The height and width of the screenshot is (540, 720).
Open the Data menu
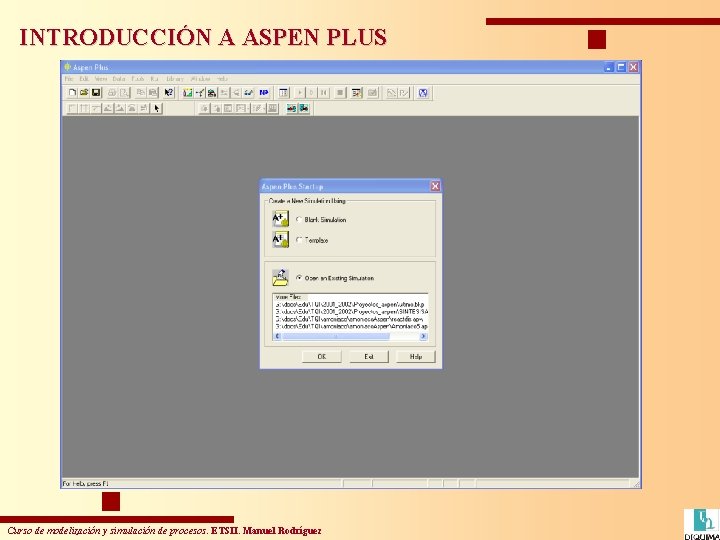pyautogui.click(x=119, y=79)
